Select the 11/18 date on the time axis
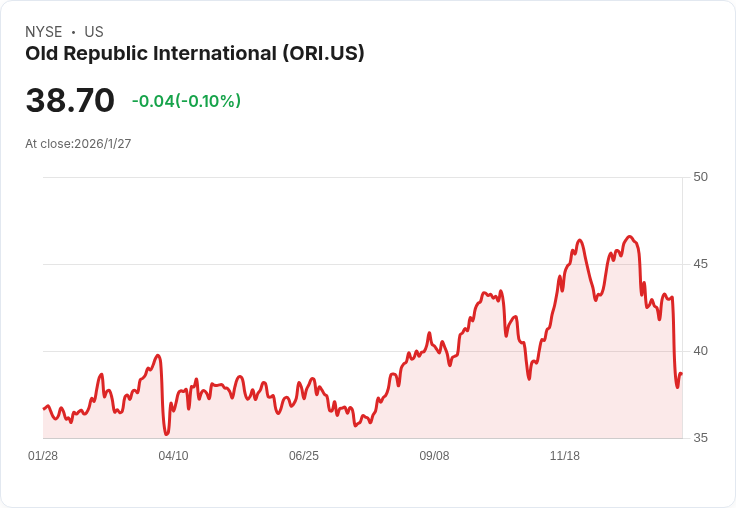 (565, 456)
